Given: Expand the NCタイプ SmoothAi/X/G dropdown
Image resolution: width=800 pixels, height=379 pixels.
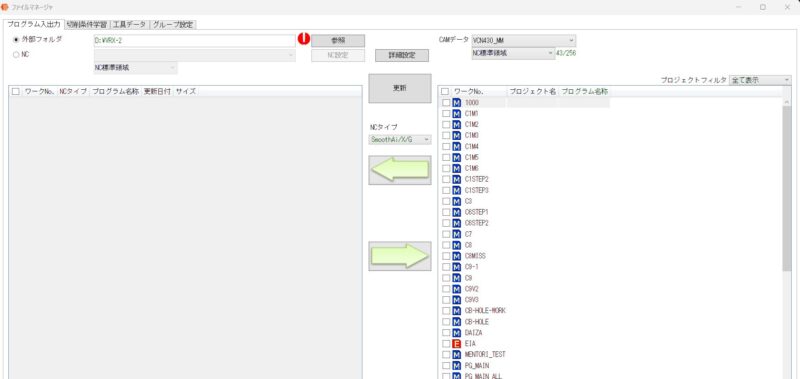Looking at the screenshot, I should (400, 139).
